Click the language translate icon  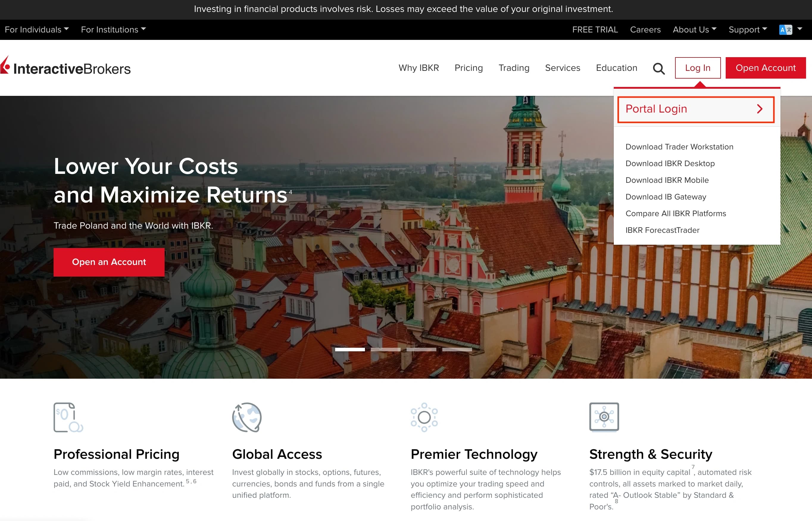[x=785, y=30]
